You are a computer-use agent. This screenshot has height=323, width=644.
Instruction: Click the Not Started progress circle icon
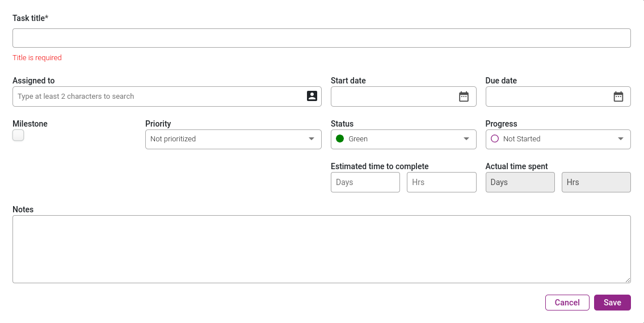click(x=495, y=139)
